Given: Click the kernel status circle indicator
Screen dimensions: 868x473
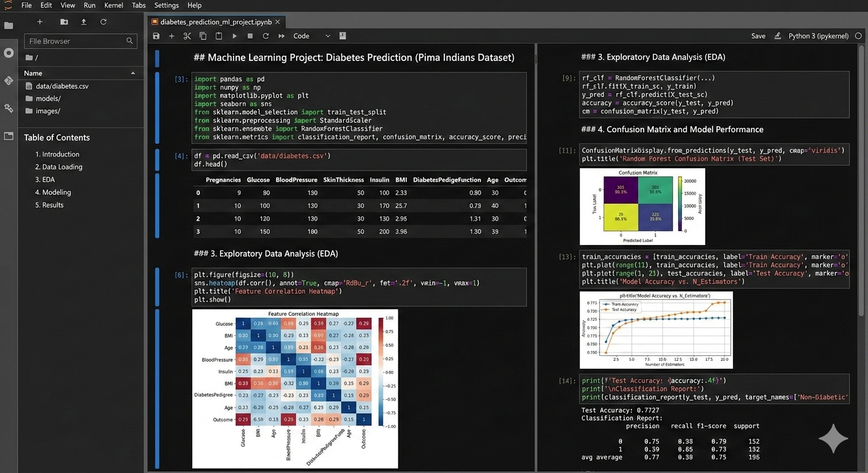Looking at the screenshot, I should pyautogui.click(x=858, y=36).
